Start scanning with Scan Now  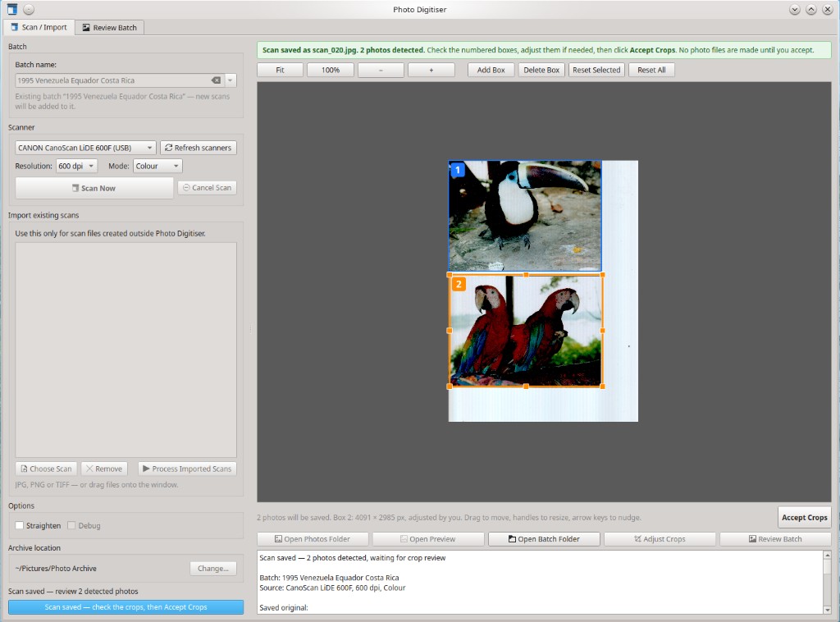click(x=94, y=188)
